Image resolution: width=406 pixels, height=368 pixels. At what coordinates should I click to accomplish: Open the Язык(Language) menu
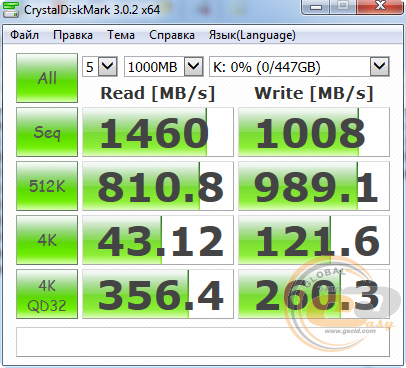[x=252, y=35]
